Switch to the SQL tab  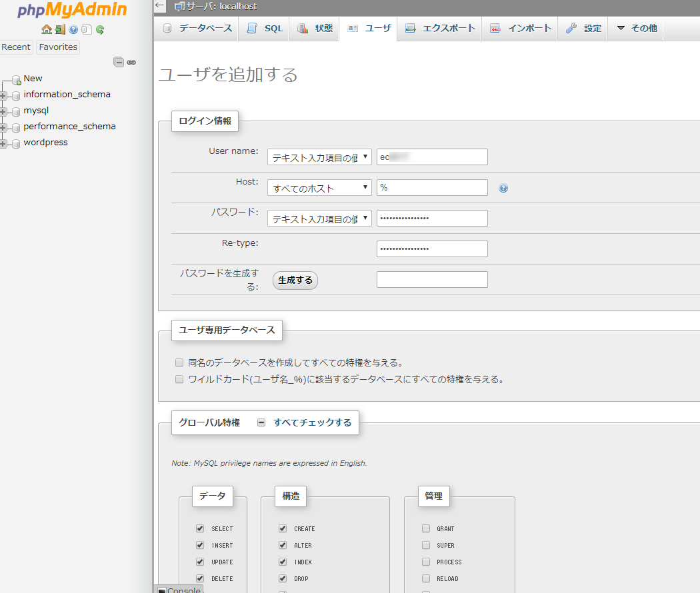point(265,29)
